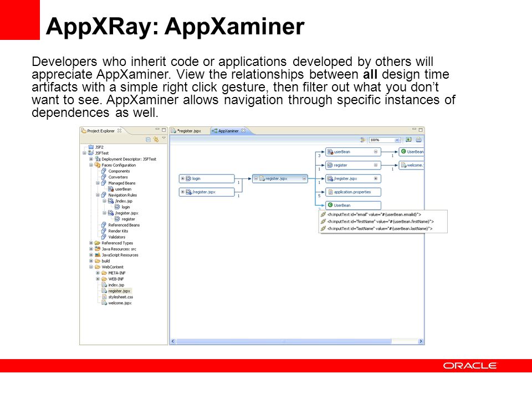Expand Deployment Descriptor: JSFTest node

point(91,159)
